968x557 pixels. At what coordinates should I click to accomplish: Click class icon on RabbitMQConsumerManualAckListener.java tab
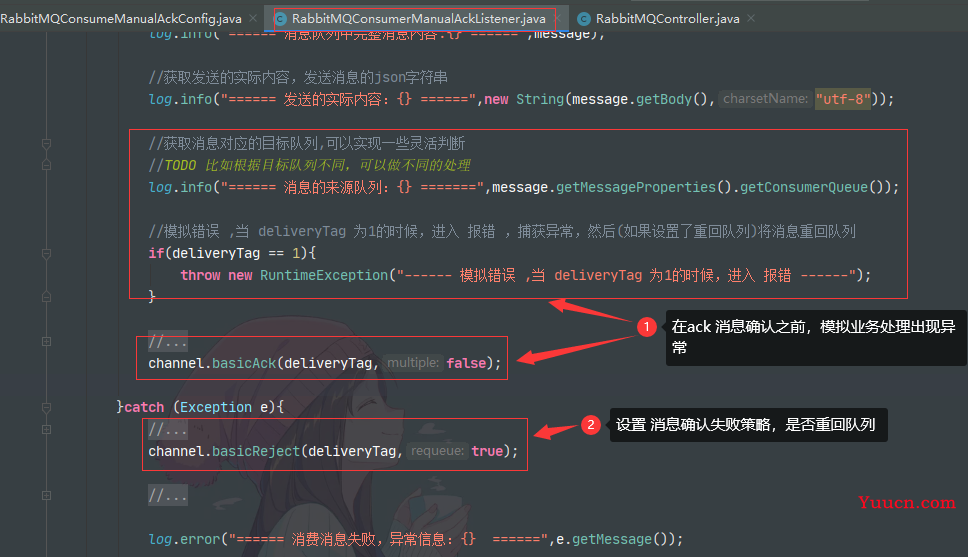click(280, 19)
